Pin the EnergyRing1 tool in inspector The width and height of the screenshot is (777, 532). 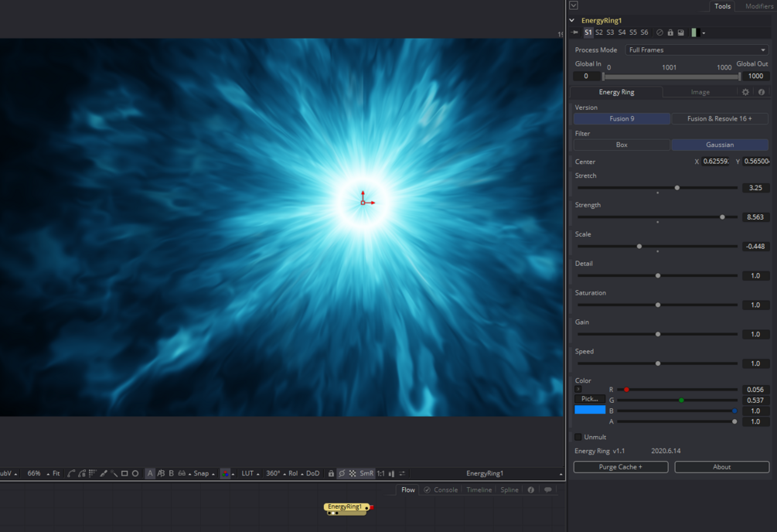pos(574,32)
